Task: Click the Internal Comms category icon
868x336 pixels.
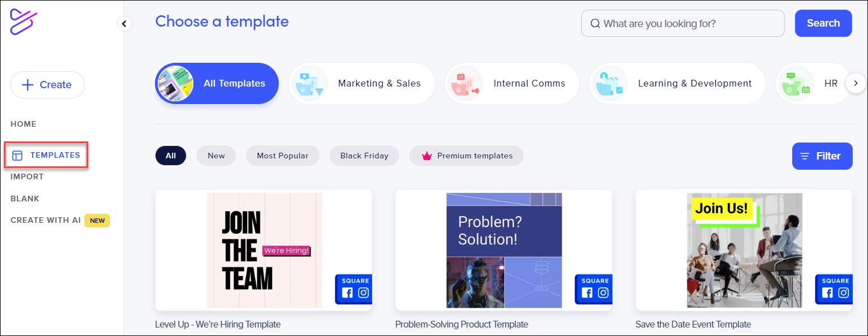Action: [464, 84]
